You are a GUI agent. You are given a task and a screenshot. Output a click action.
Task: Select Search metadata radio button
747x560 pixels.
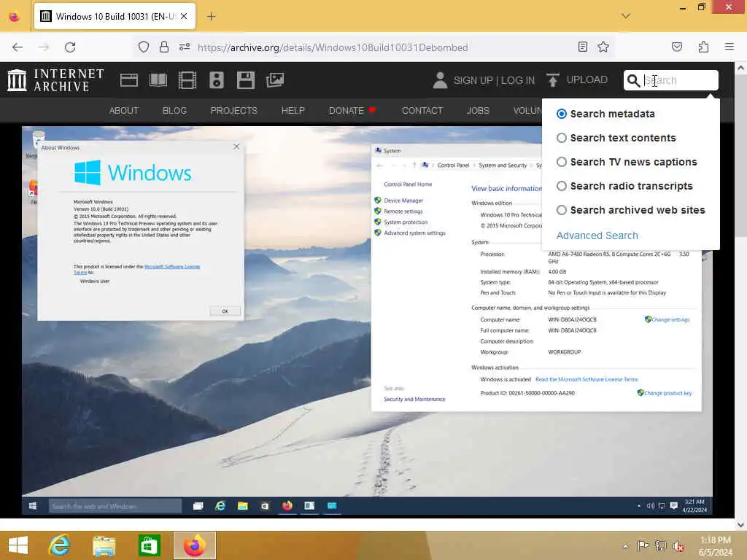[x=562, y=114]
